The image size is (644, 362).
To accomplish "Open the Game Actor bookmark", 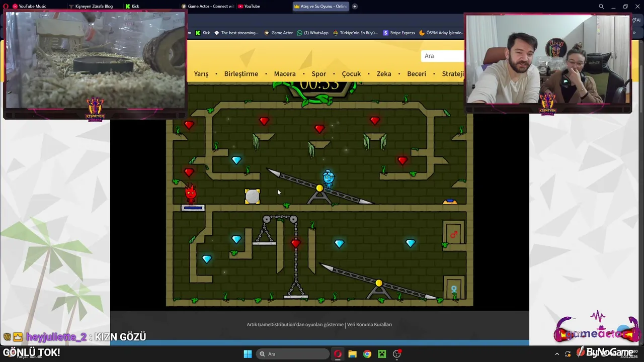I will pyautogui.click(x=278, y=33).
